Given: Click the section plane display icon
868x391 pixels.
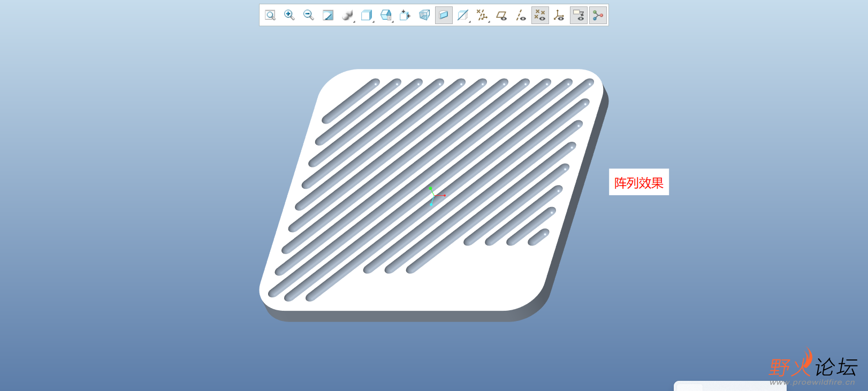Looking at the screenshot, I should pyautogui.click(x=463, y=15).
